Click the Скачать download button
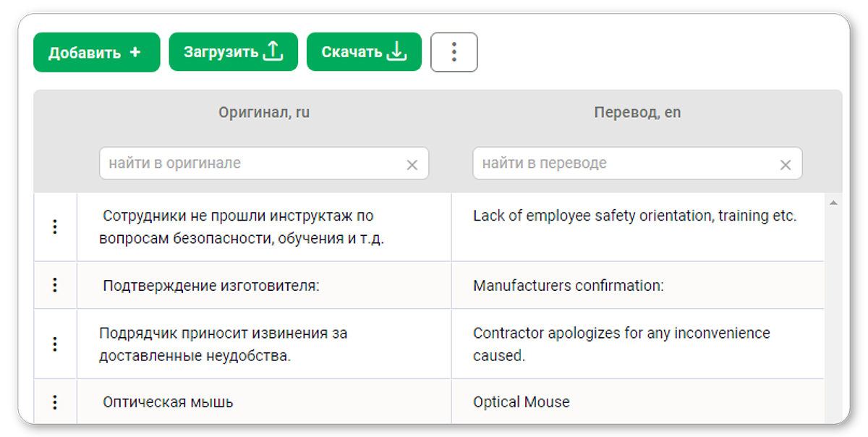The image size is (868, 437). [x=364, y=52]
